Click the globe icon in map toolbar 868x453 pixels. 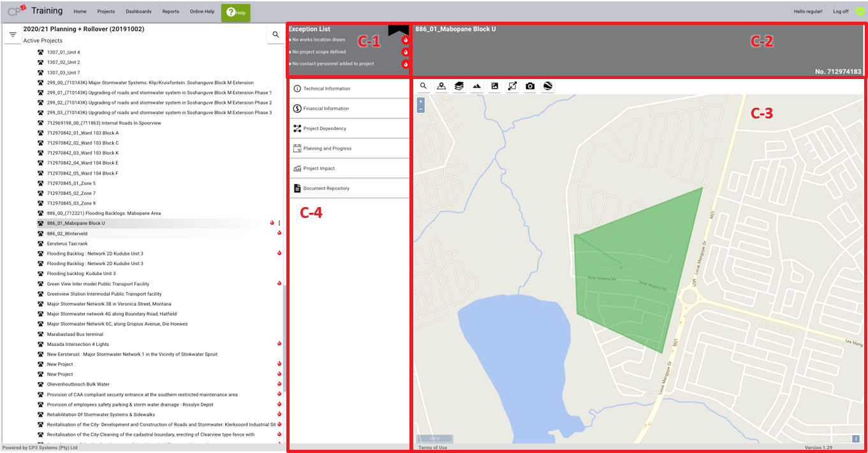548,86
